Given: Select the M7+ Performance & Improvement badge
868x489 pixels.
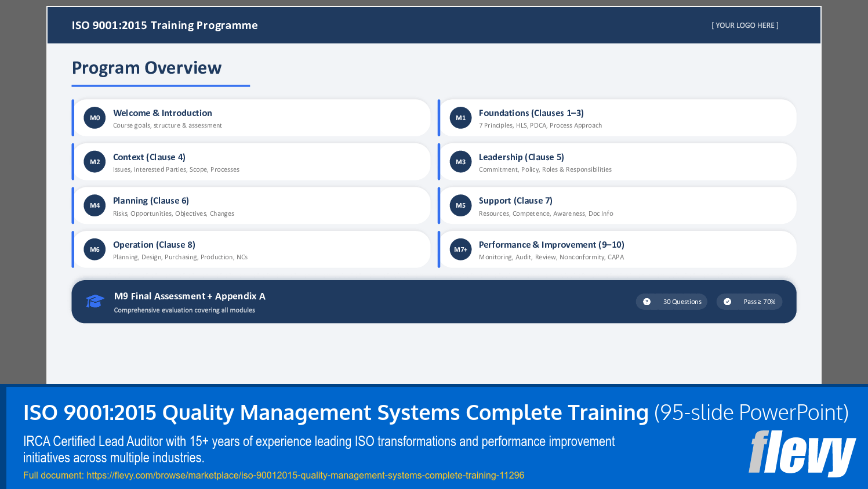Looking at the screenshot, I should click(460, 249).
